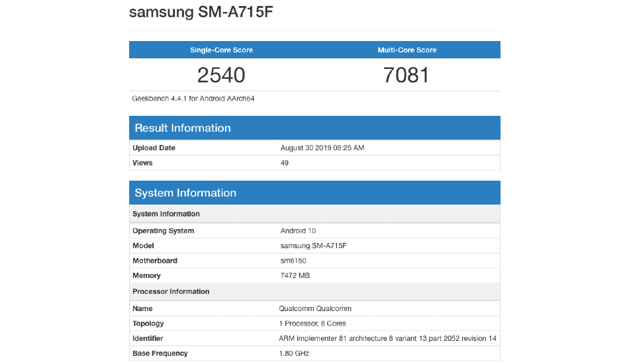
Task: Select the Single-Core Score header
Action: 221,50
